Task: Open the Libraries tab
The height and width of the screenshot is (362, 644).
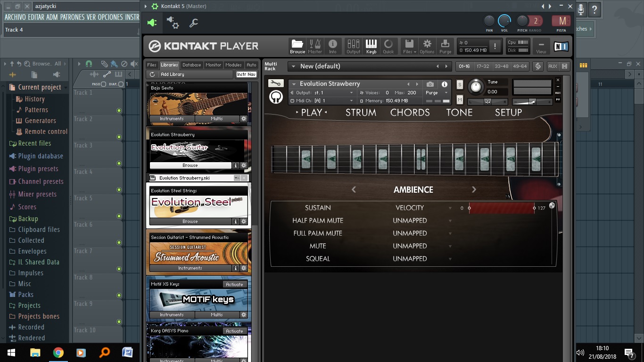Action: click(169, 65)
